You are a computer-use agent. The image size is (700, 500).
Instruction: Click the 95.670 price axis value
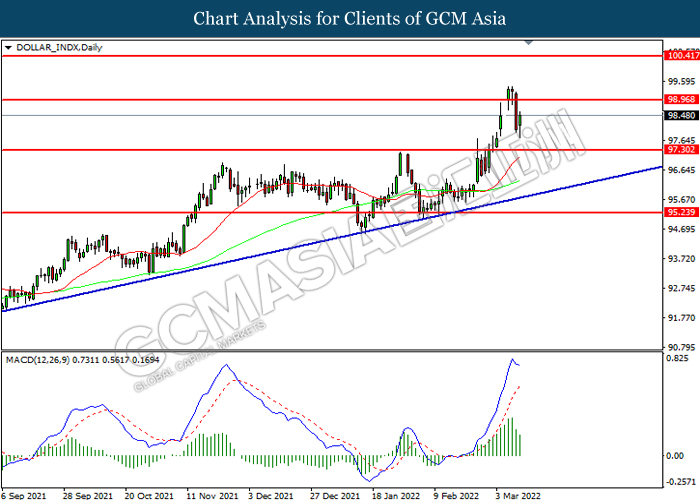point(682,200)
